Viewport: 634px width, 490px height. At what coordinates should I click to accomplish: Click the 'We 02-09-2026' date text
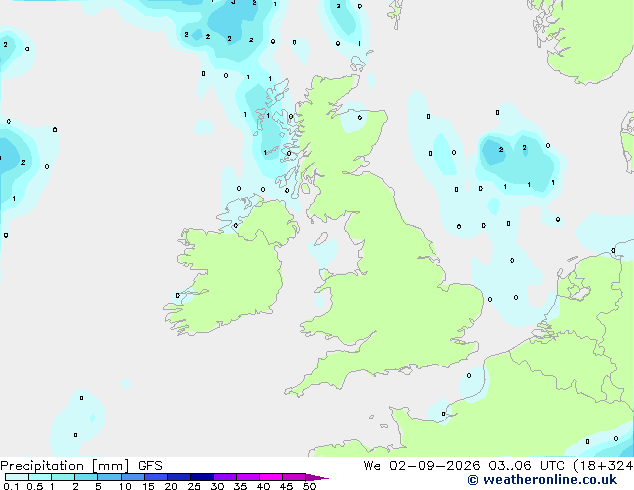coord(422,466)
